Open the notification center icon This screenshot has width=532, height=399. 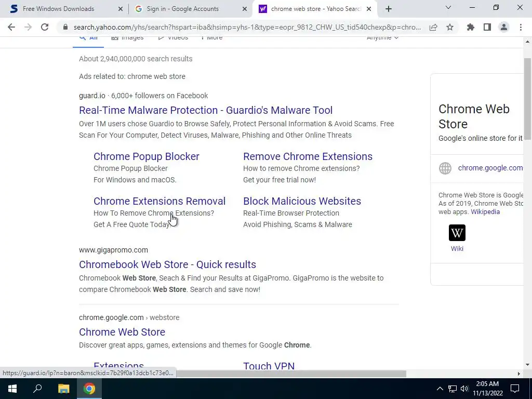coord(515,389)
